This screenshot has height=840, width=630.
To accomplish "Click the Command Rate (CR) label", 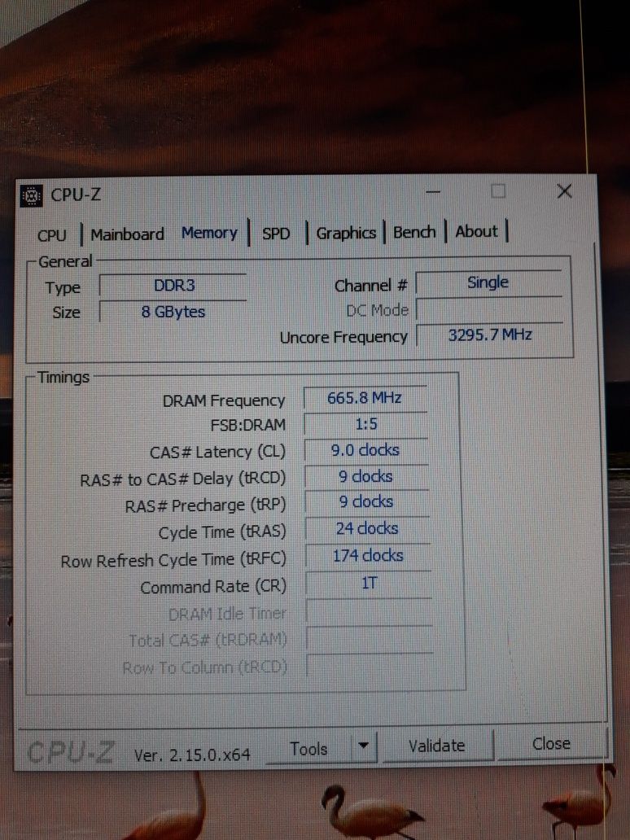I will pyautogui.click(x=213, y=587).
